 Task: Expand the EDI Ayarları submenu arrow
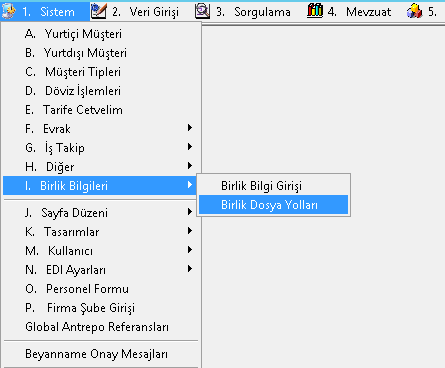[x=190, y=269]
